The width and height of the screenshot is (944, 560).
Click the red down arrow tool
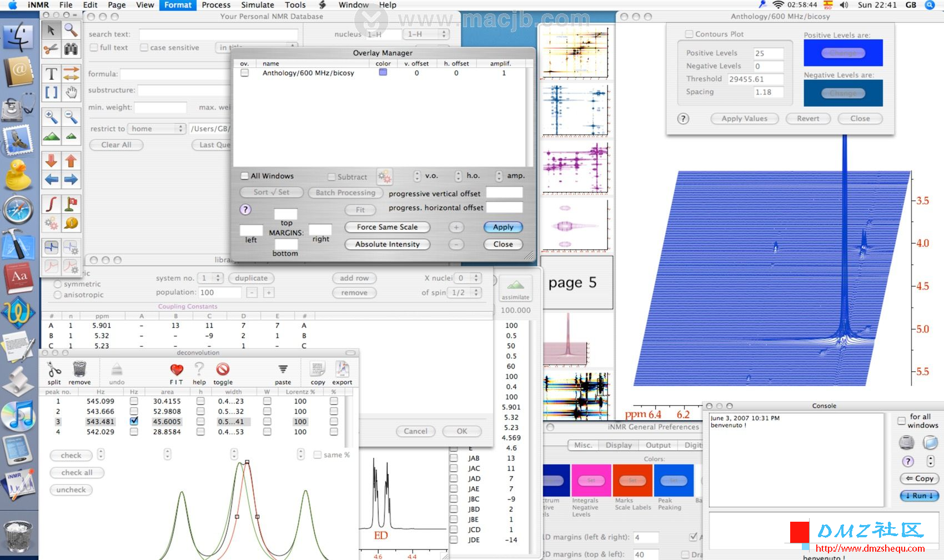(x=51, y=161)
